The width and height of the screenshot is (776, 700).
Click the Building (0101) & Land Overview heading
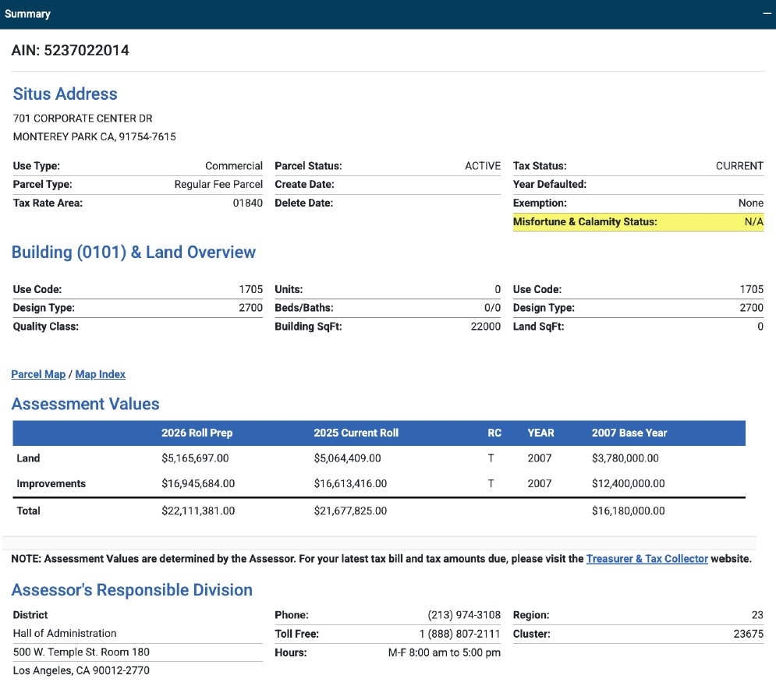tap(133, 253)
